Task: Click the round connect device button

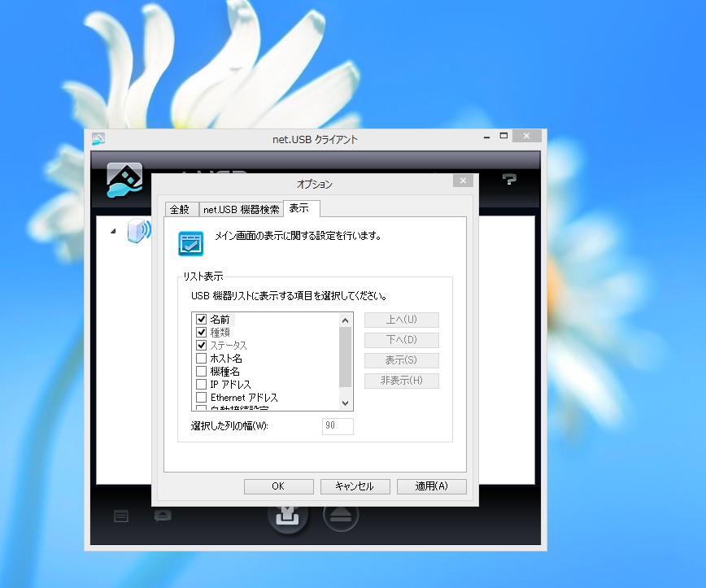Action: (x=288, y=517)
